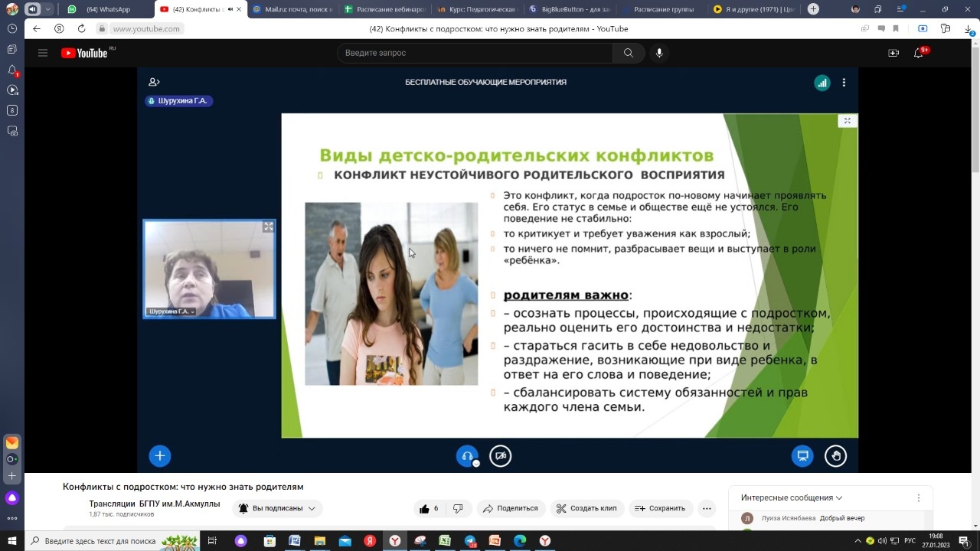Open chat options three-dot menu
Viewport: 980px width, 551px height.
click(919, 497)
